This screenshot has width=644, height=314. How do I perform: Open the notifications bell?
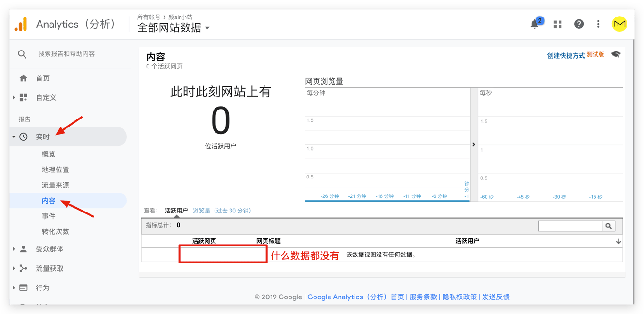coord(535,24)
